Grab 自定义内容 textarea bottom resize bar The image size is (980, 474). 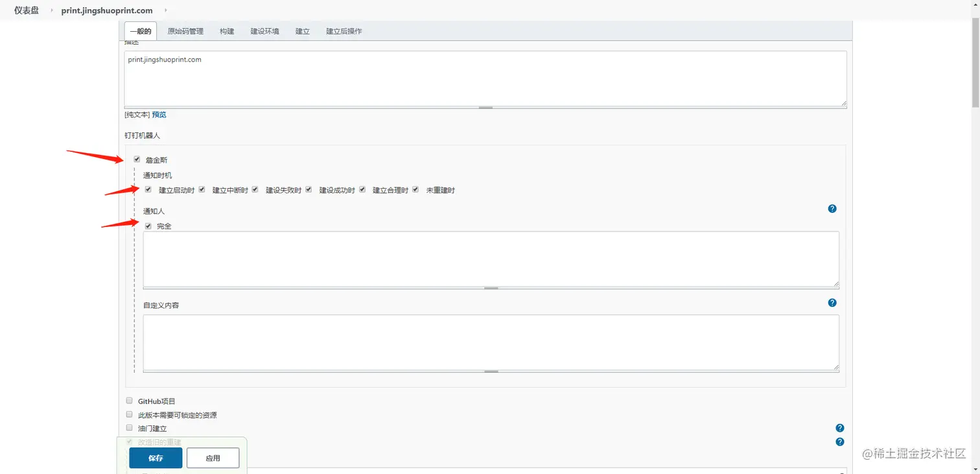point(491,372)
